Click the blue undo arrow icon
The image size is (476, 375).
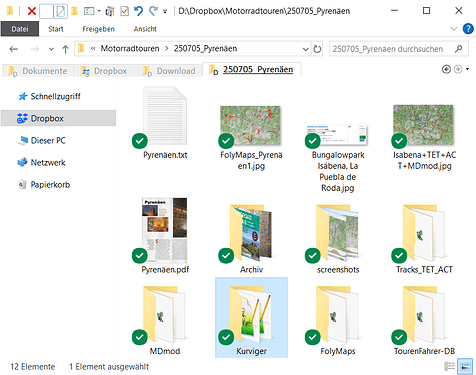[x=139, y=11]
